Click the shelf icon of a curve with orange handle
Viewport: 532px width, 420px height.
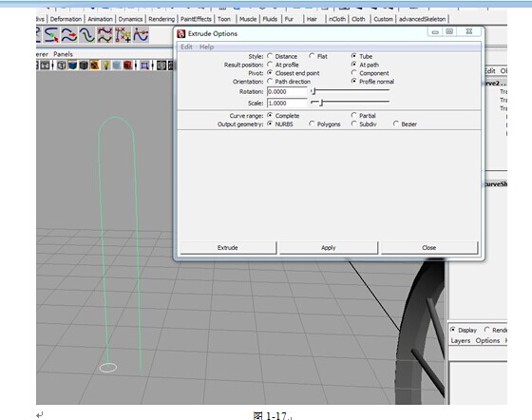click(x=141, y=35)
